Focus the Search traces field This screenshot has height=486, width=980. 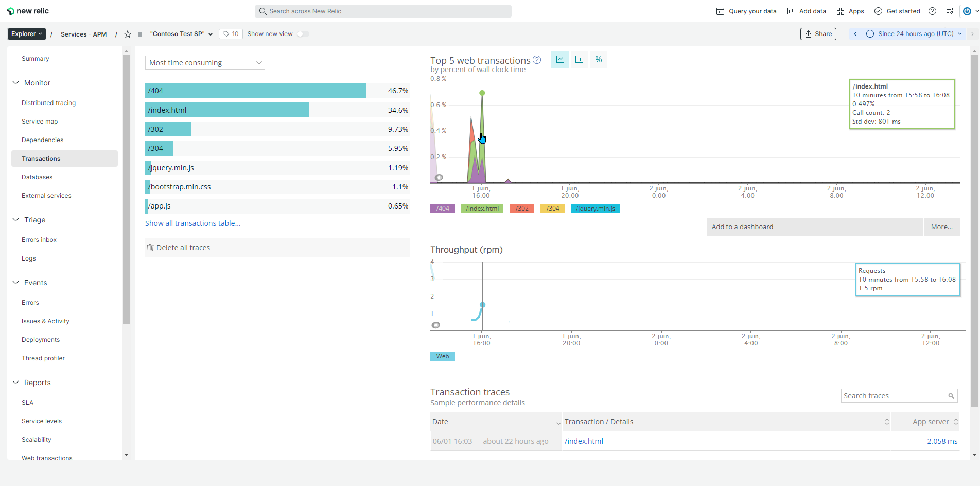pyautogui.click(x=899, y=396)
